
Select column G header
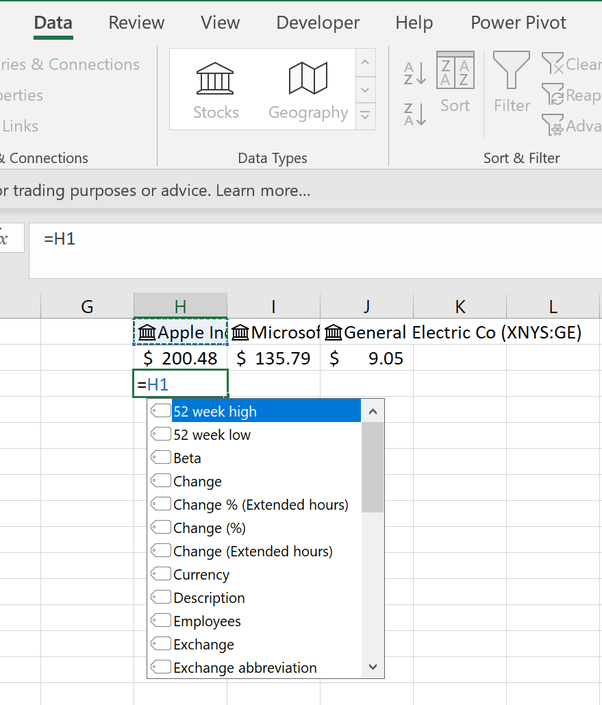[87, 306]
